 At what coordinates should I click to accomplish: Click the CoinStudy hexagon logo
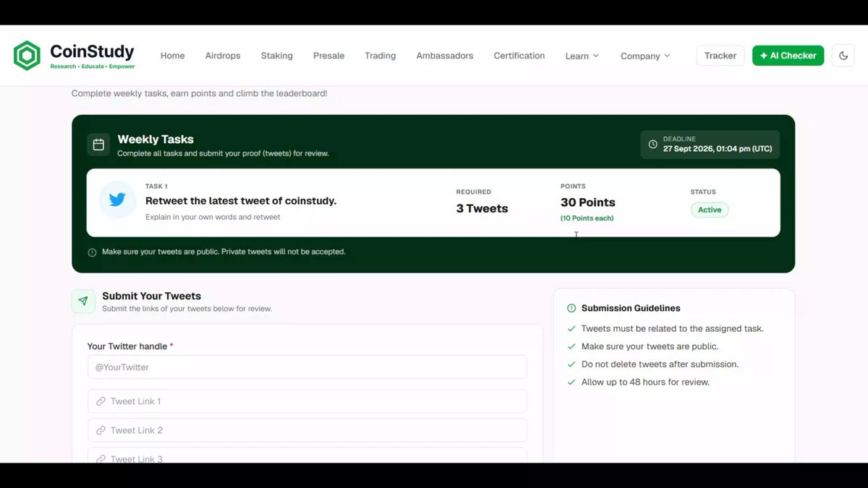pyautogui.click(x=27, y=56)
